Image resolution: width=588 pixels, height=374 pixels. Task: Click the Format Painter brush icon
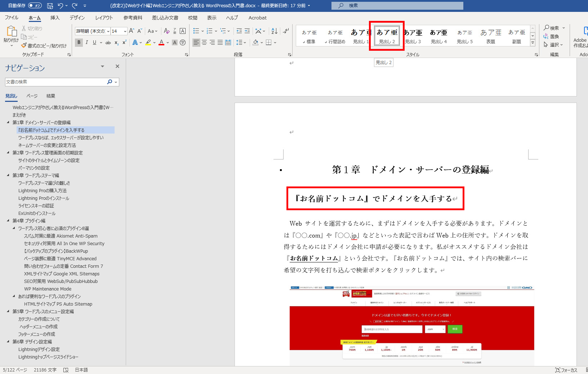click(x=24, y=46)
